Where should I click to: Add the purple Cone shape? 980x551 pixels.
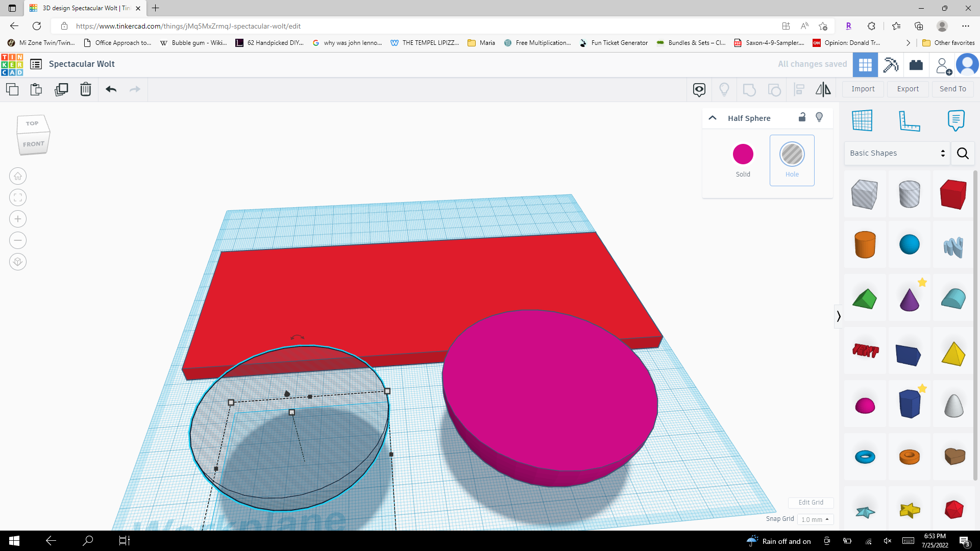(910, 299)
